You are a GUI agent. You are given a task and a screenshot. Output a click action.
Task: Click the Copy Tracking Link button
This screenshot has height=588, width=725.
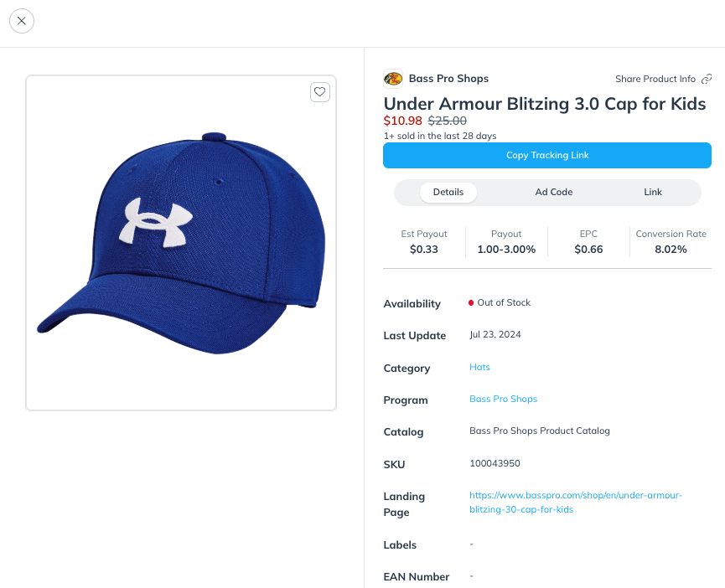tap(546, 155)
